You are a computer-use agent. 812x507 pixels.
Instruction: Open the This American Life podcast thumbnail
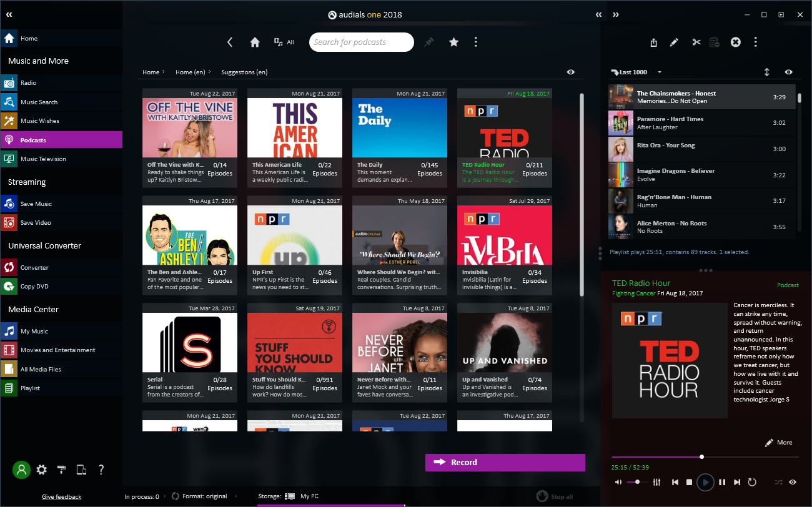pos(295,127)
